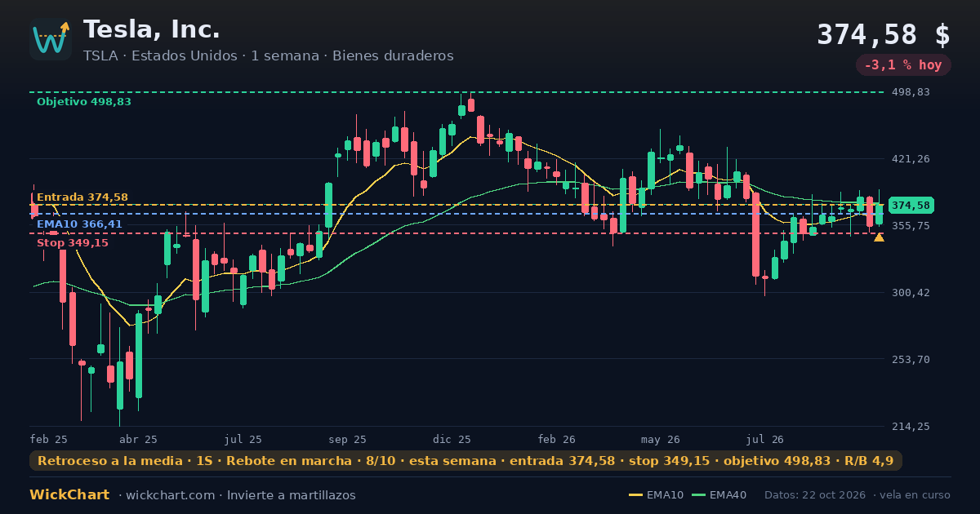
Task: Click the dic 25 date label
Action: pyautogui.click(x=452, y=439)
